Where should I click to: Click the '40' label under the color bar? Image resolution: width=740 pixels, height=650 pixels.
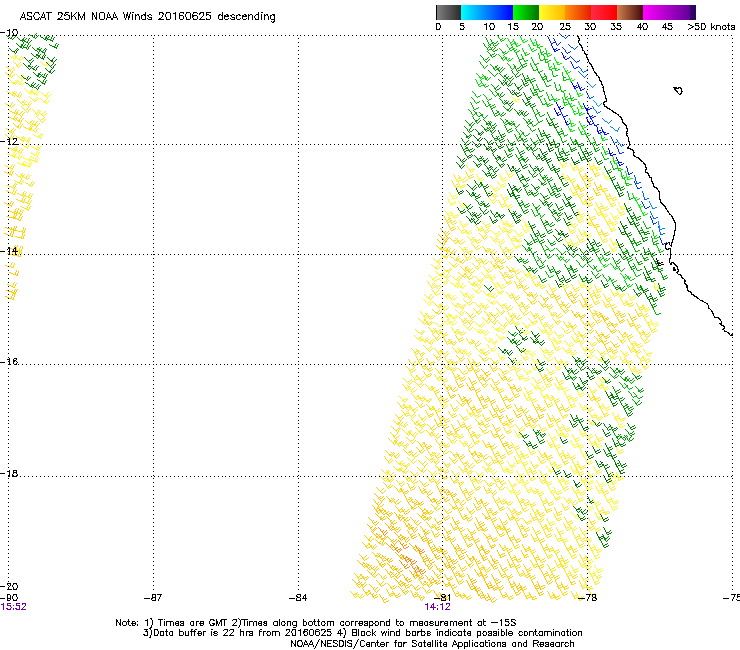point(642,27)
